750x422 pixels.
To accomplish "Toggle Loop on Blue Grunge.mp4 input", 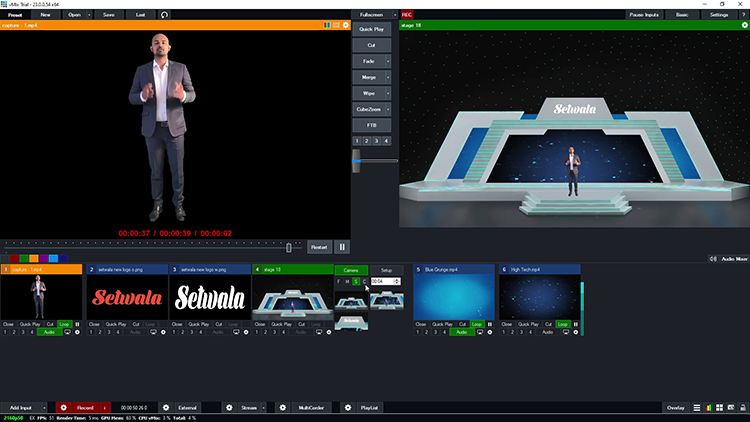I will (x=477, y=325).
